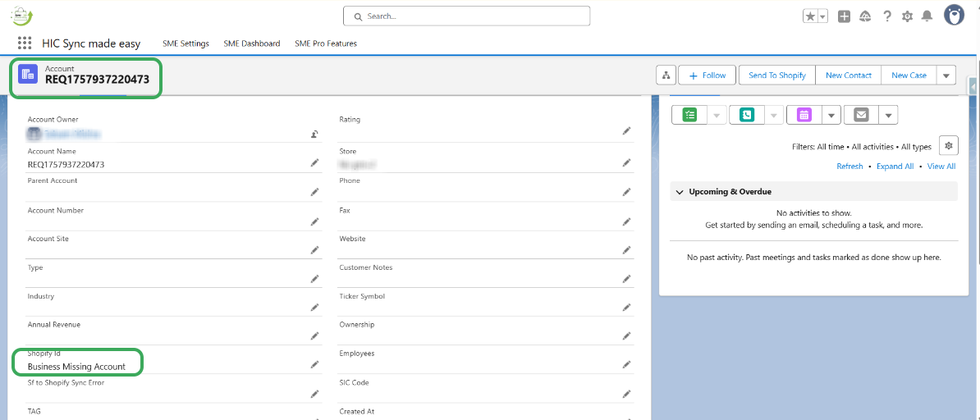Image resolution: width=980 pixels, height=420 pixels.
Task: Click the teal Log a Call icon
Action: point(746,115)
